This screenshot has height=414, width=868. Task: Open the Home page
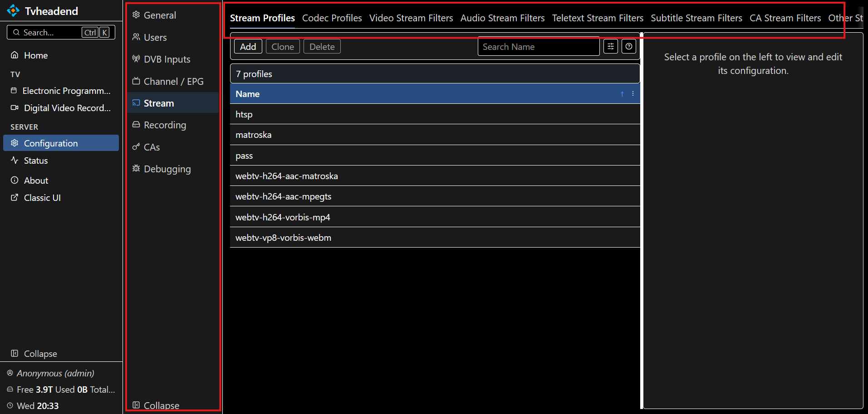tap(61, 55)
